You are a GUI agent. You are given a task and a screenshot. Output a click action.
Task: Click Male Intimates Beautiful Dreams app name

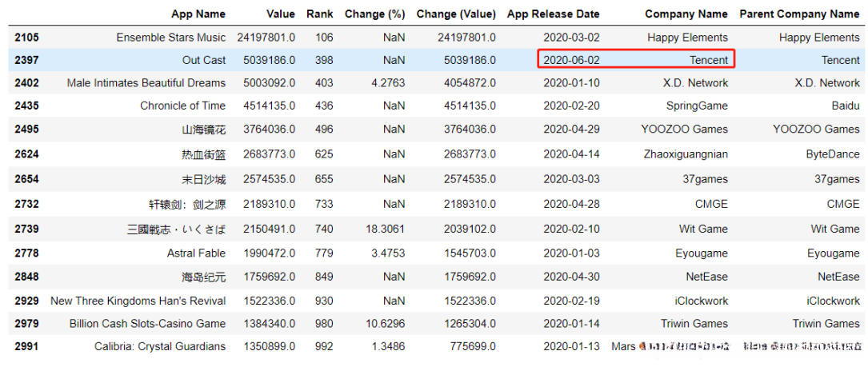pos(146,83)
